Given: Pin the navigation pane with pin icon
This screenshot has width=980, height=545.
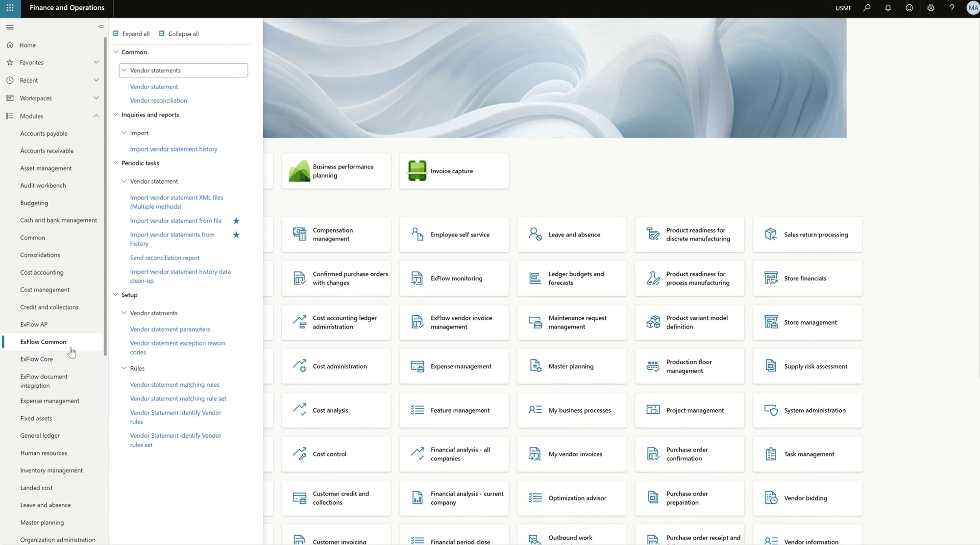Looking at the screenshot, I should 101,27.
